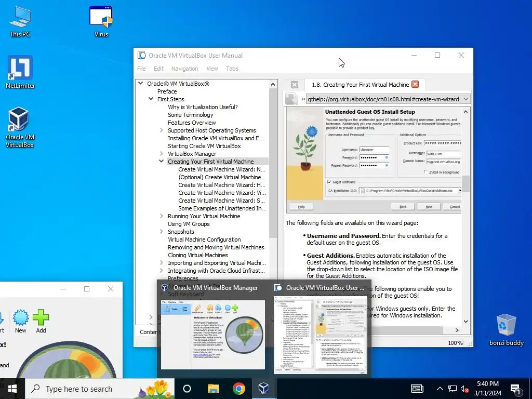Open network status icon in the tray
The image size is (532, 399).
pyautogui.click(x=453, y=389)
